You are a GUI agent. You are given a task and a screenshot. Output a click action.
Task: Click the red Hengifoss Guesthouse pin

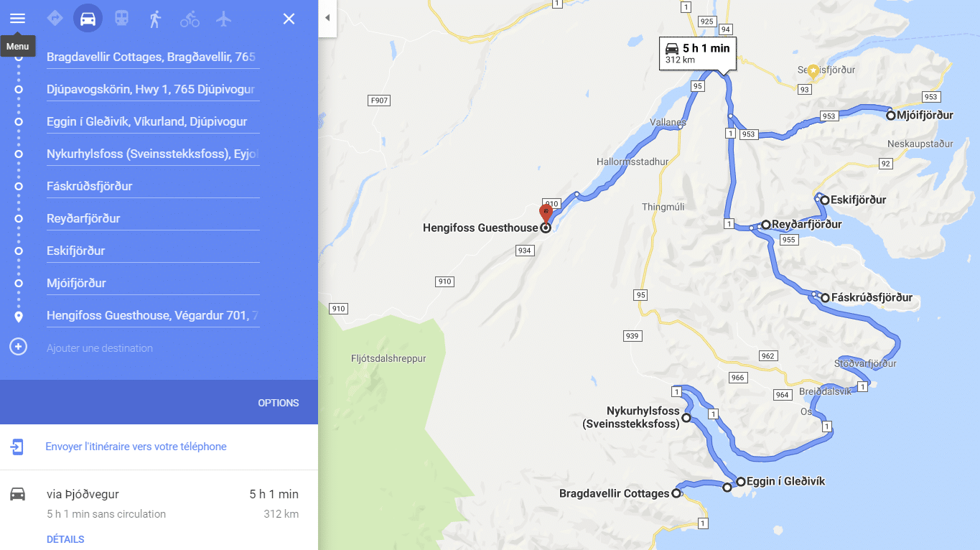click(x=546, y=214)
